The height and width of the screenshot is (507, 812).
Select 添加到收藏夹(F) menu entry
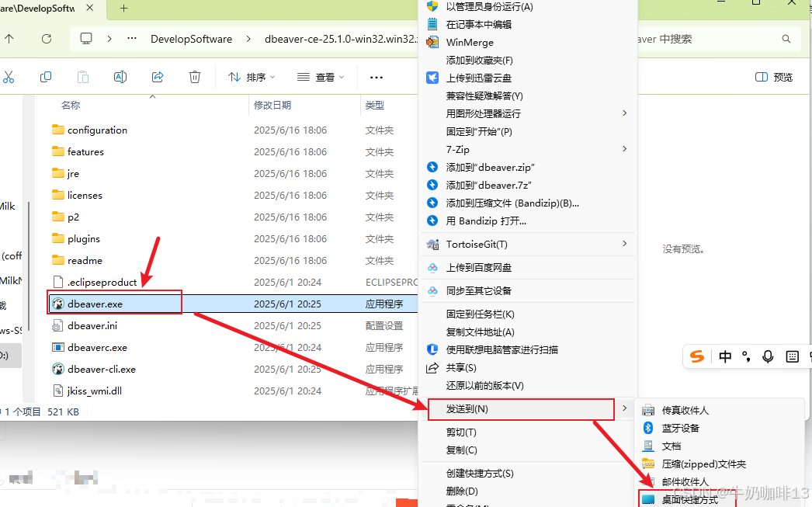point(527,60)
